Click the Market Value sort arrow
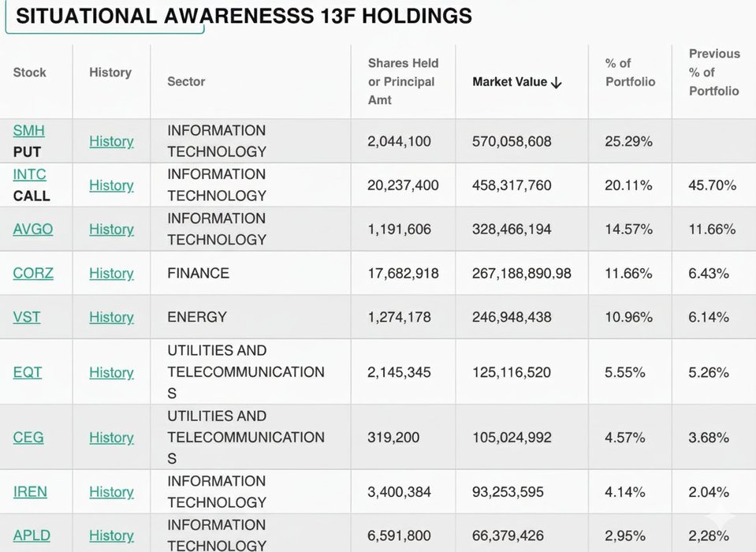 pyautogui.click(x=556, y=82)
